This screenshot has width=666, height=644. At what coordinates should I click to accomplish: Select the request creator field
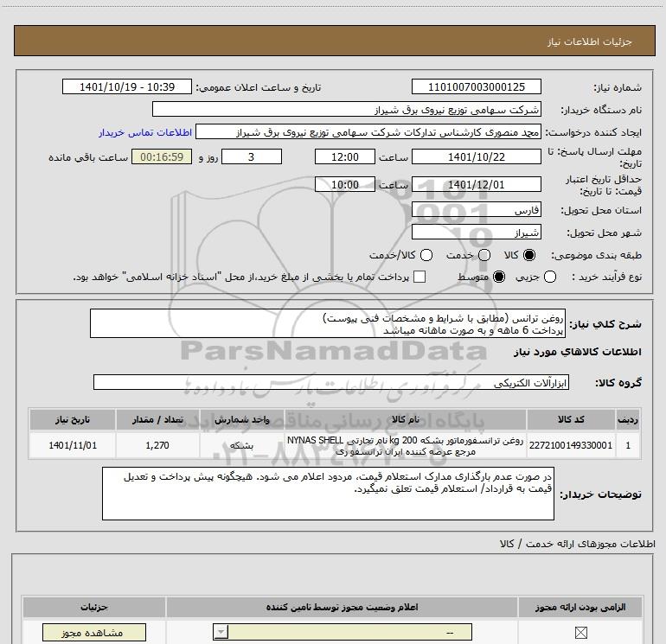coord(368,132)
